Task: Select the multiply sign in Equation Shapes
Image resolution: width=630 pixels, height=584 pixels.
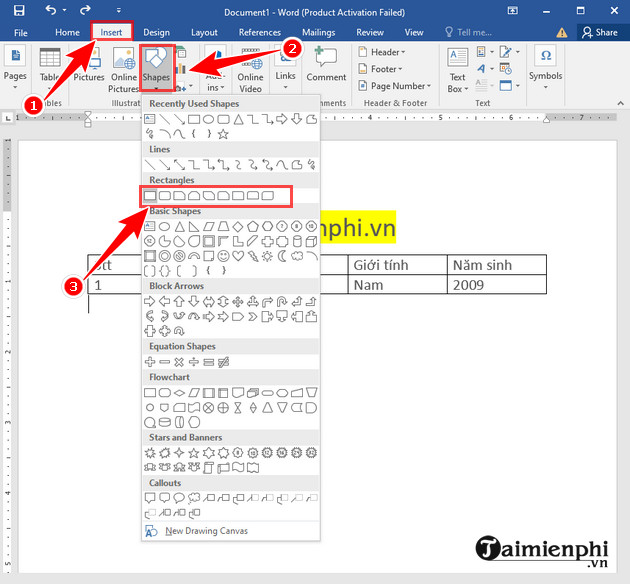Action: pos(179,362)
